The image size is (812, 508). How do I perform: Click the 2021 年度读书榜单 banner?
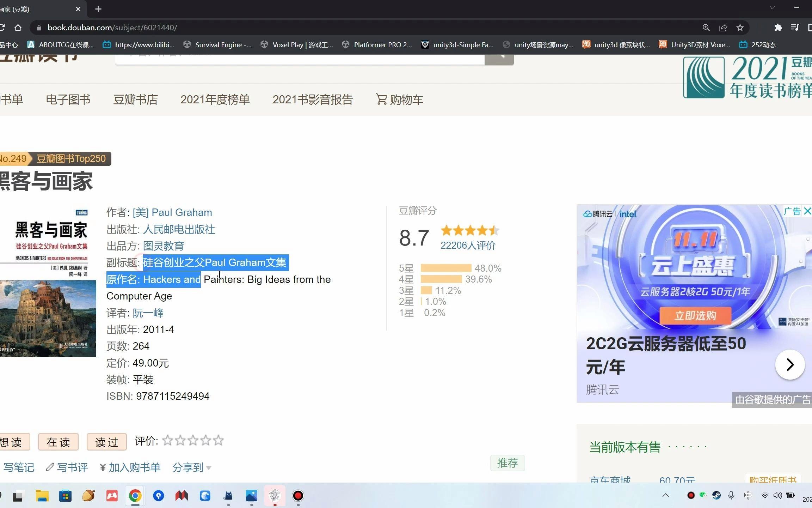(747, 78)
